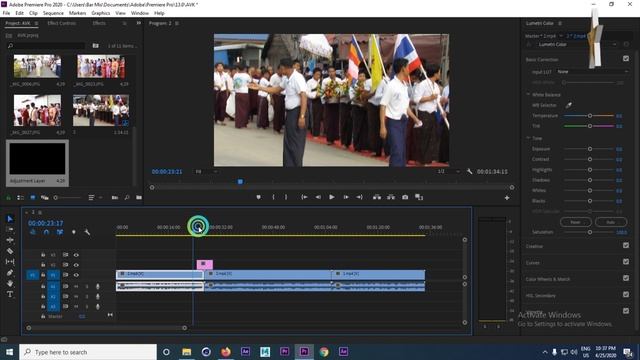Open Graphics menu
The height and width of the screenshot is (360, 640).
pos(100,13)
